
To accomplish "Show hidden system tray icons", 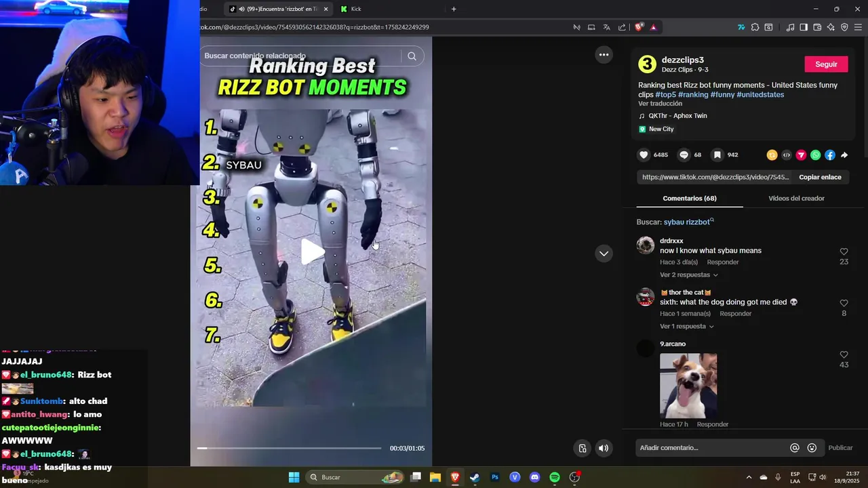I will [x=749, y=477].
